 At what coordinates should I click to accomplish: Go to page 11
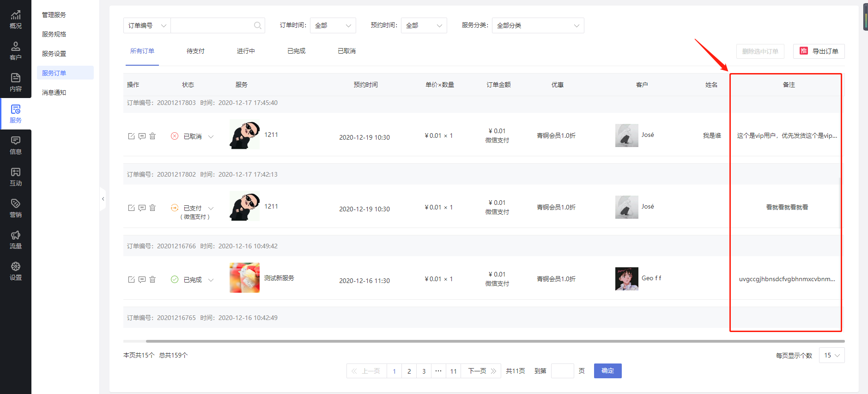click(454, 371)
